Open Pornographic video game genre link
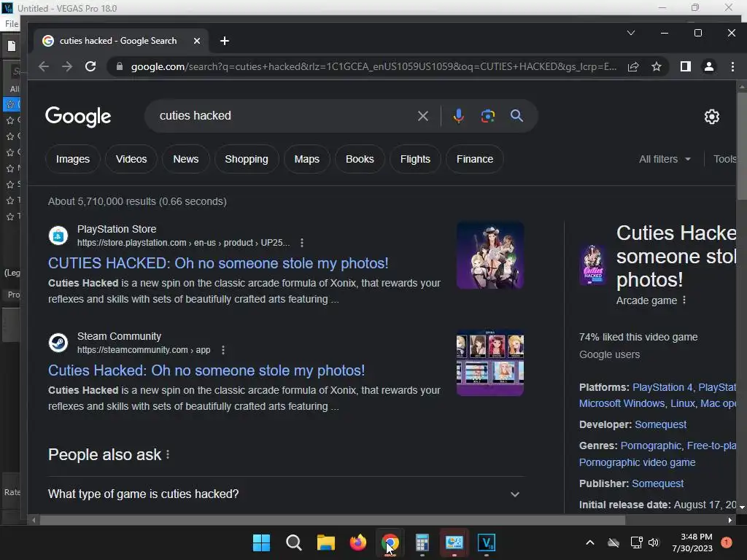This screenshot has width=747, height=560. pos(637,462)
